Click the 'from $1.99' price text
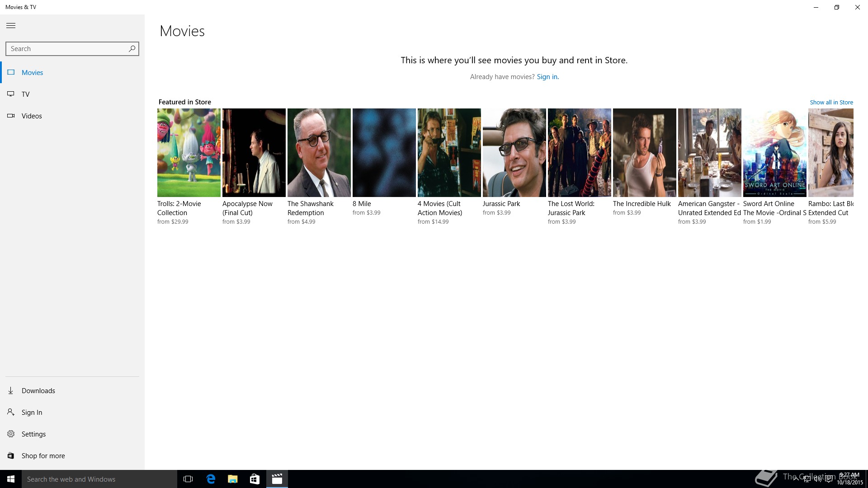Image resolution: width=868 pixels, height=488 pixels. [x=757, y=222]
